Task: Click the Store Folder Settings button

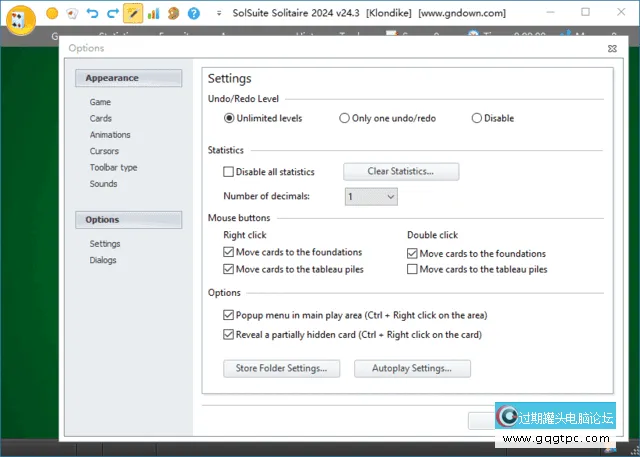Action: (281, 368)
